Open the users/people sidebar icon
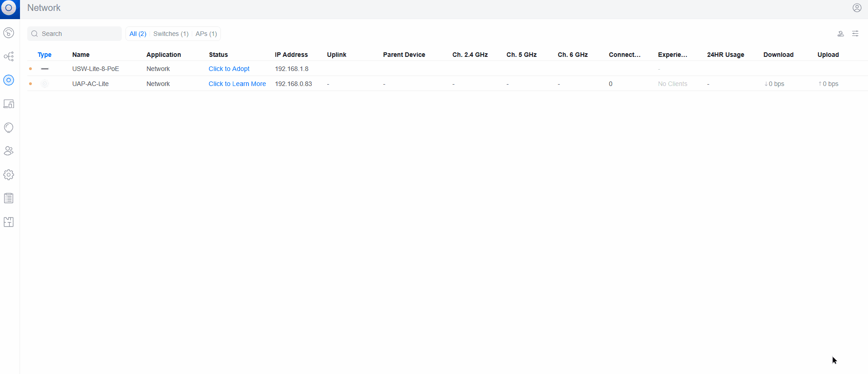 pyautogui.click(x=9, y=151)
